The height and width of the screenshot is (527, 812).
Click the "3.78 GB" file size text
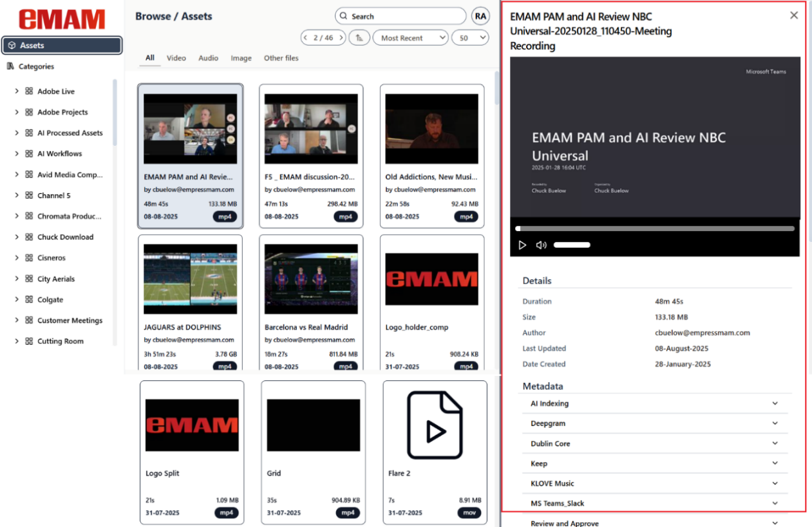click(225, 353)
